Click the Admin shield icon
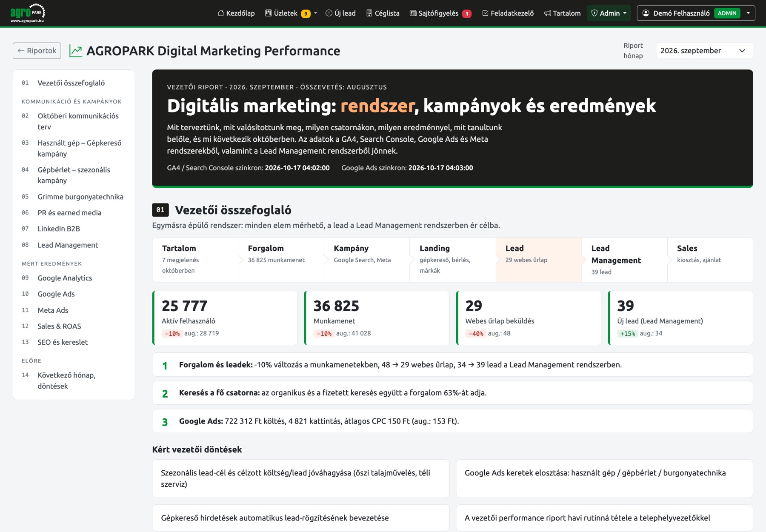 click(x=594, y=13)
